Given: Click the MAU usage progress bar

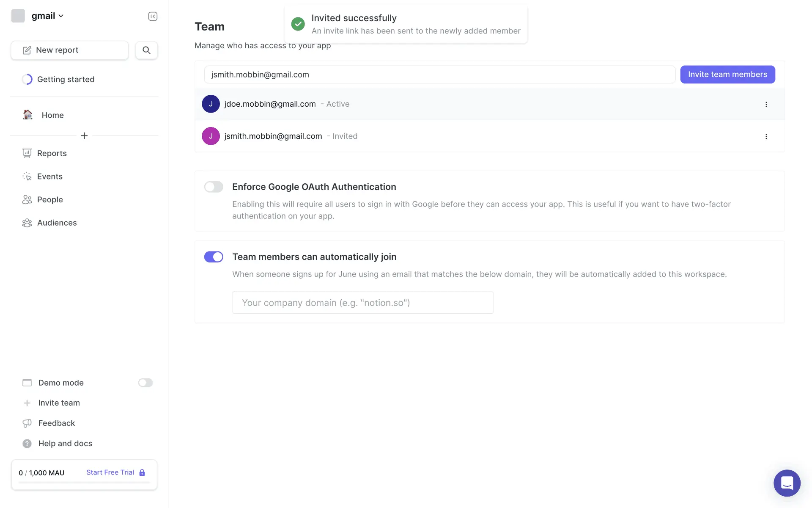Looking at the screenshot, I should tap(84, 483).
